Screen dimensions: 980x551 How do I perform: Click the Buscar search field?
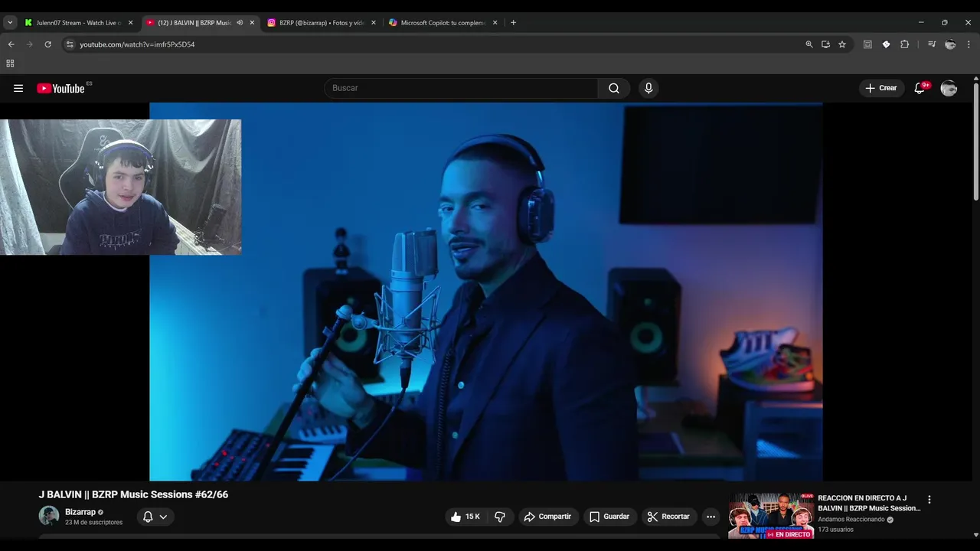(x=461, y=88)
